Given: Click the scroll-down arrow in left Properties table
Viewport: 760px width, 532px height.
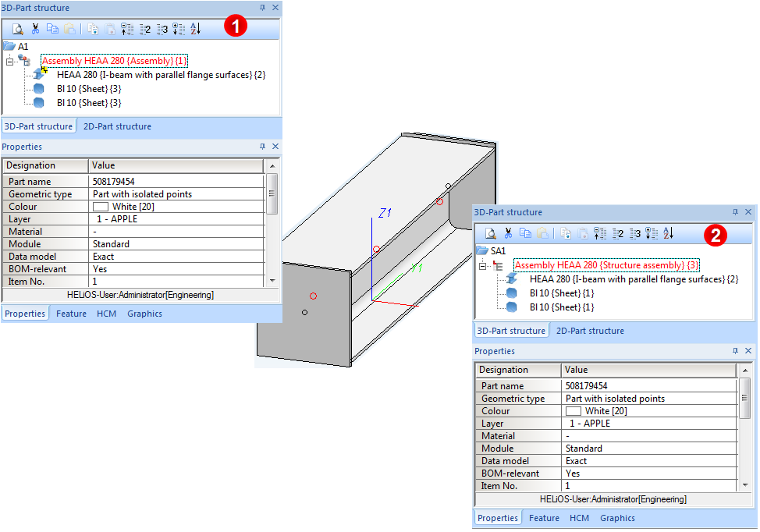Looking at the screenshot, I should click(272, 281).
